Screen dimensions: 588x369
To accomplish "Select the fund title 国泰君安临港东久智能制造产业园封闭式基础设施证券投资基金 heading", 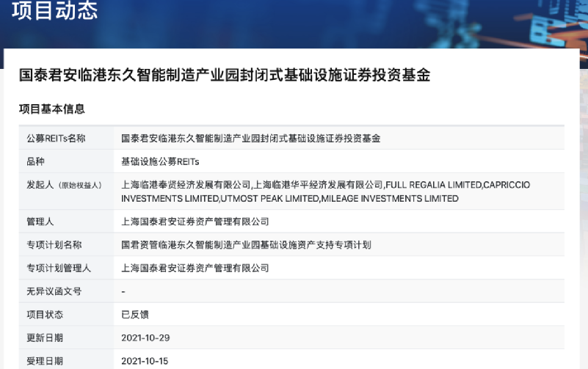I will tap(225, 75).
